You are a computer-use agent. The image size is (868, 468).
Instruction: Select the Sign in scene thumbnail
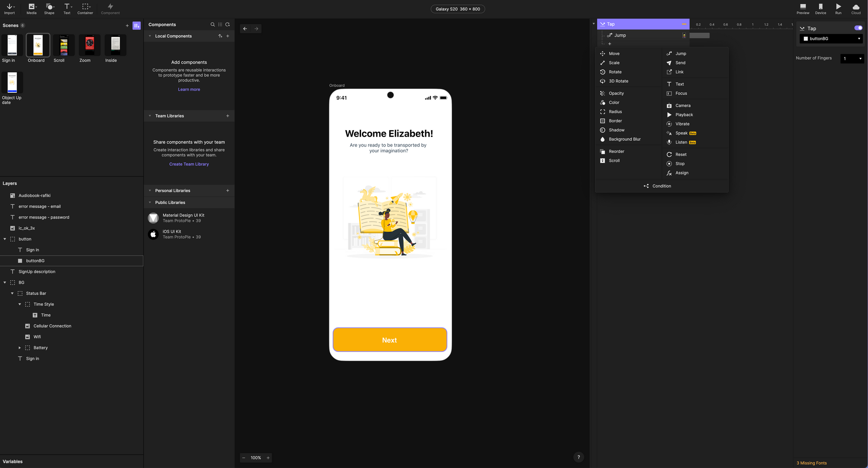click(x=12, y=45)
